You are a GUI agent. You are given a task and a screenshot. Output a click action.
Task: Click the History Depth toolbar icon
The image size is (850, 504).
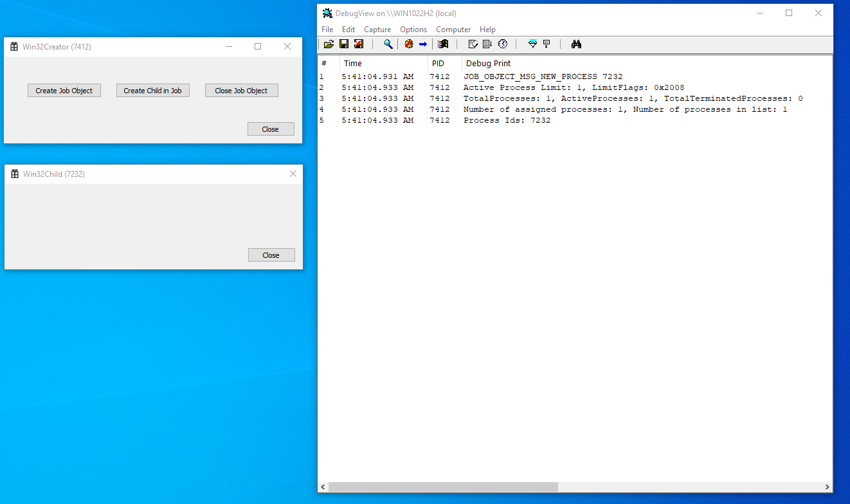pyautogui.click(x=547, y=44)
